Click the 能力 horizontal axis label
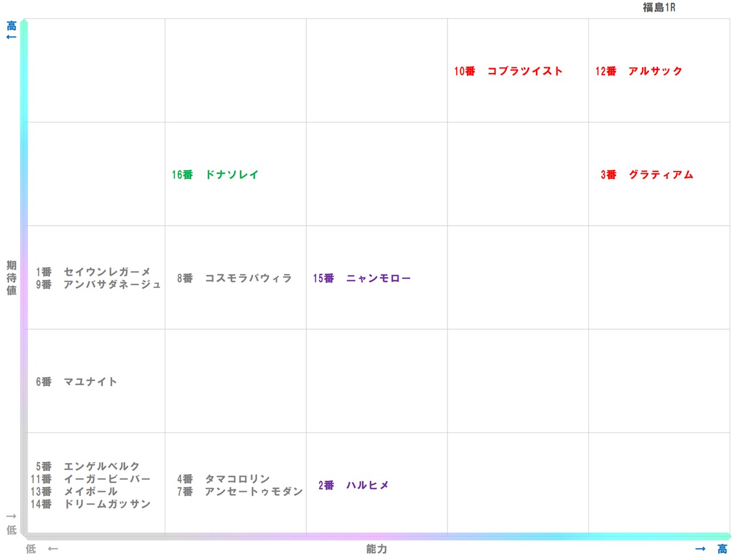 click(376, 549)
